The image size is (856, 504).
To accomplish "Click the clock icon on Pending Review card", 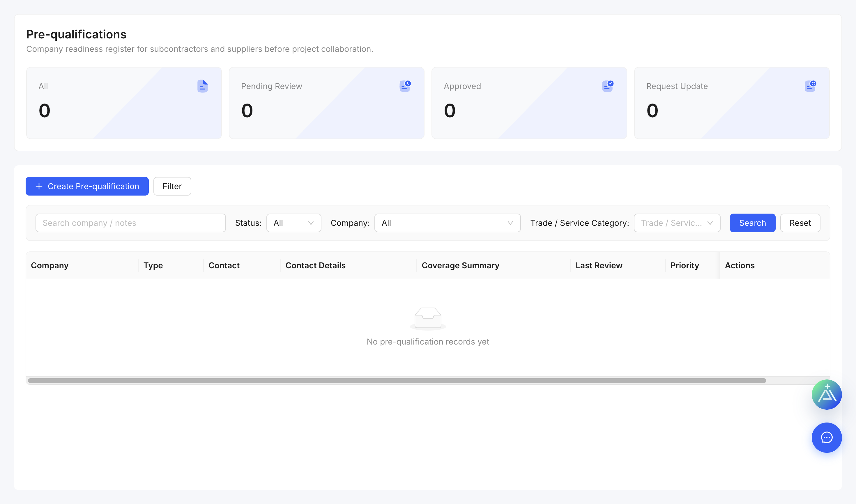I will pos(405,86).
